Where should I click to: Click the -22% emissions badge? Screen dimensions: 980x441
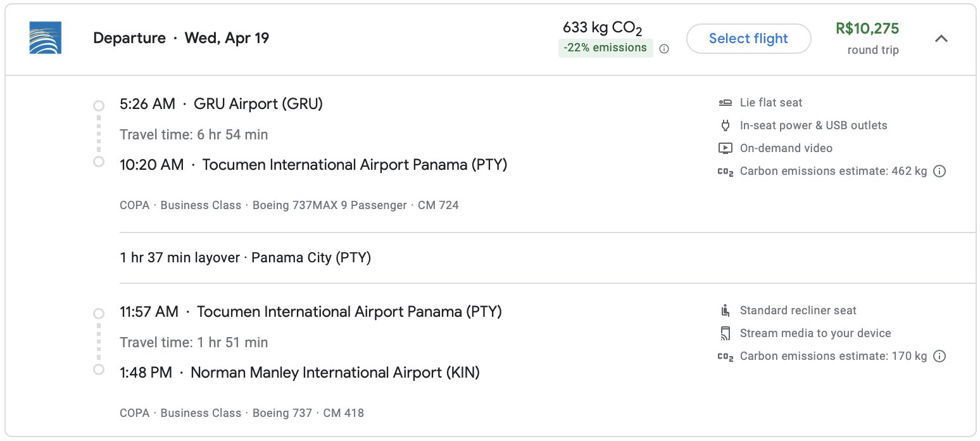point(606,48)
